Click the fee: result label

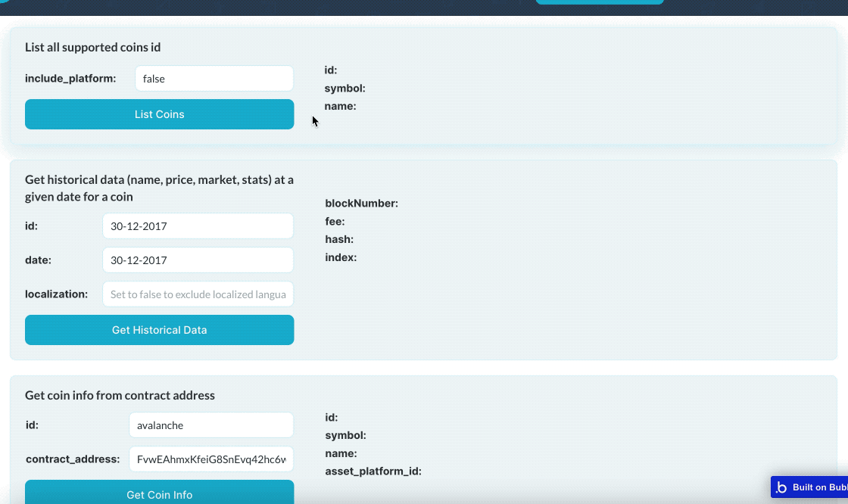click(335, 221)
